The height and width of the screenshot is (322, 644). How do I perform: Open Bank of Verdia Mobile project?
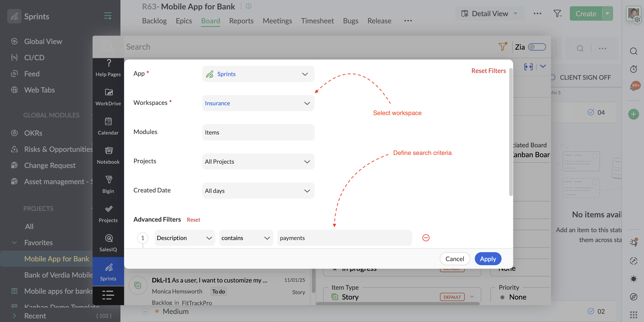(58, 275)
